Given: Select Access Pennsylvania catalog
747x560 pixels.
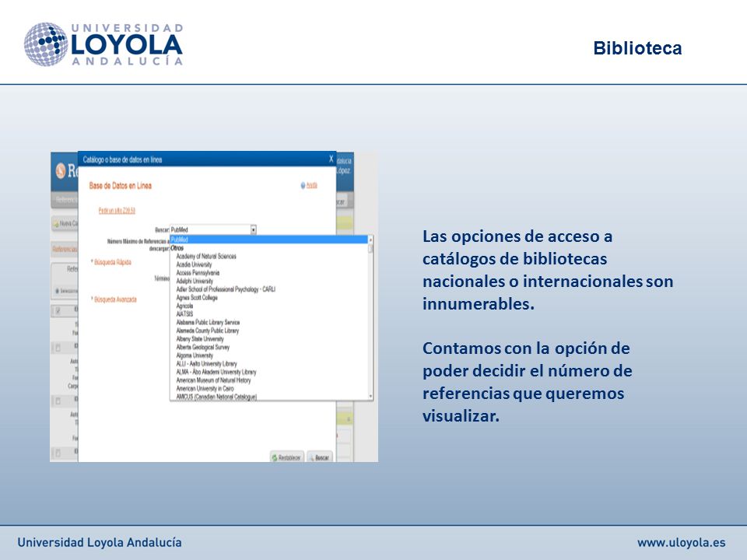Looking at the screenshot, I should click(x=198, y=273).
